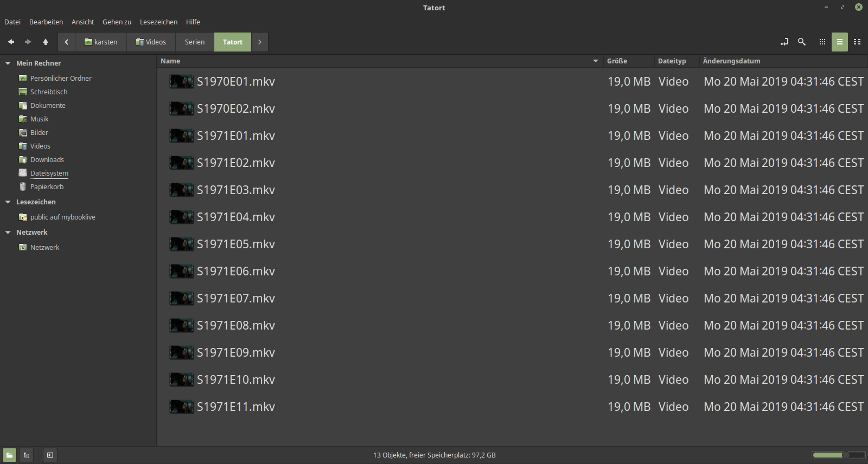This screenshot has height=464, width=868.
Task: Open the Gehen zu menu
Action: coord(117,22)
